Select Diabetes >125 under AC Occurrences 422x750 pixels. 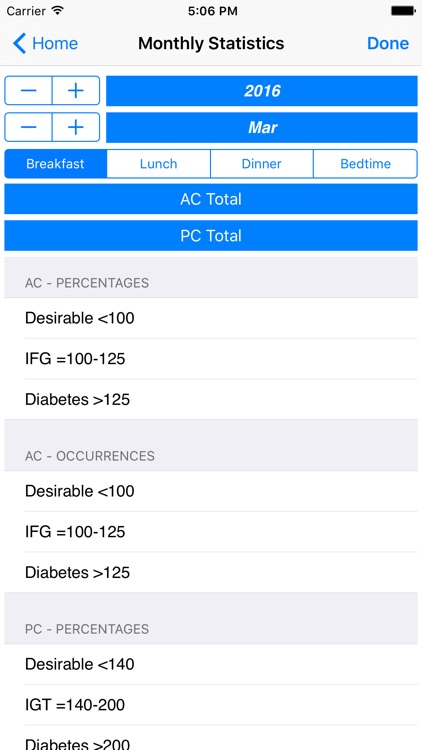(x=211, y=573)
